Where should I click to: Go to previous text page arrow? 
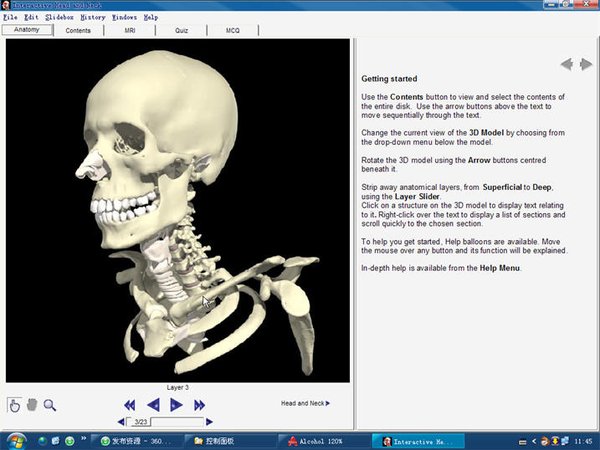coord(566,64)
